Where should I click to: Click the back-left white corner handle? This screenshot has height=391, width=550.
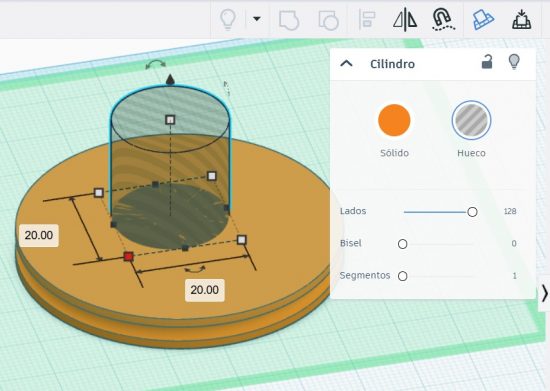click(99, 193)
